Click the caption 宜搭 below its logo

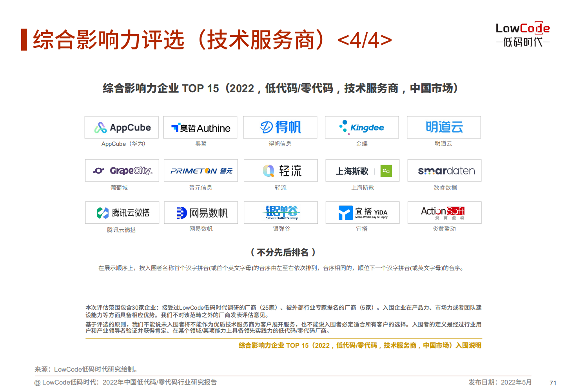(362, 229)
